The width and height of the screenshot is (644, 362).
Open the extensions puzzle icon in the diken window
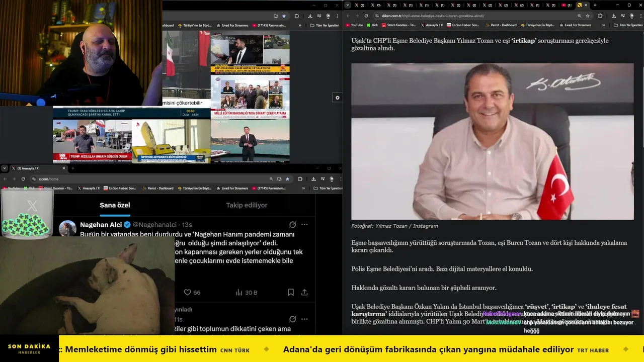(x=600, y=16)
